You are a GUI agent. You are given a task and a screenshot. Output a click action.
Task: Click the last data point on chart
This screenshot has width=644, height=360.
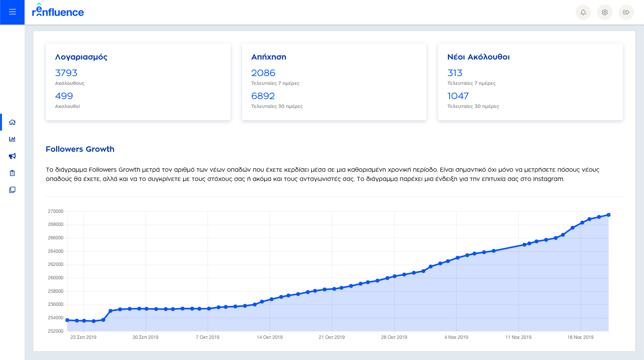[x=609, y=215]
